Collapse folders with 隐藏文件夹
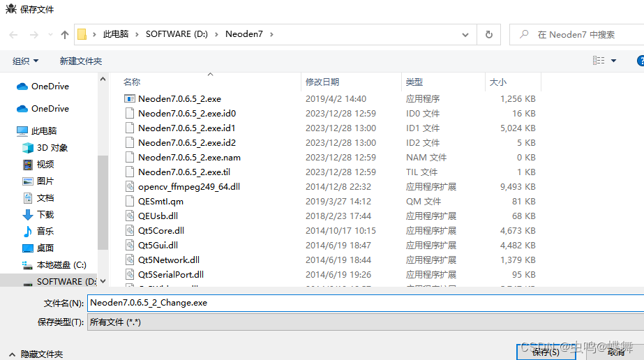Viewport: 644px width, 360px height. (36, 354)
